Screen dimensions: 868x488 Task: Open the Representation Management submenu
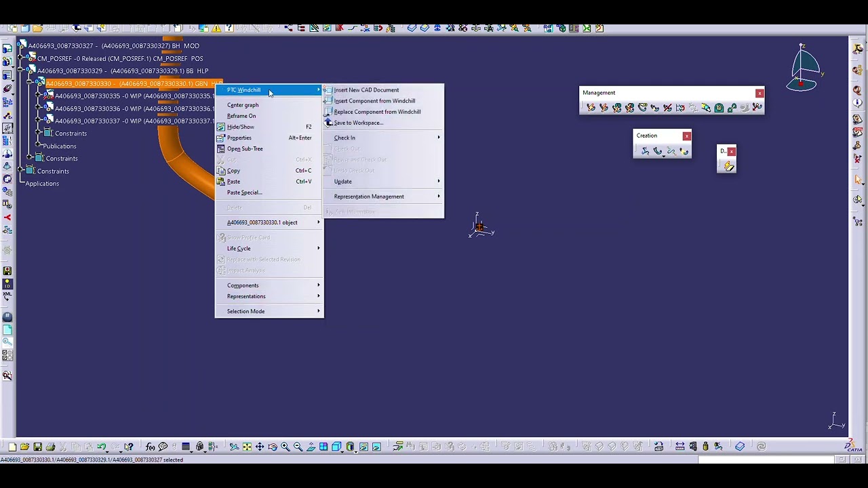pyautogui.click(x=383, y=197)
